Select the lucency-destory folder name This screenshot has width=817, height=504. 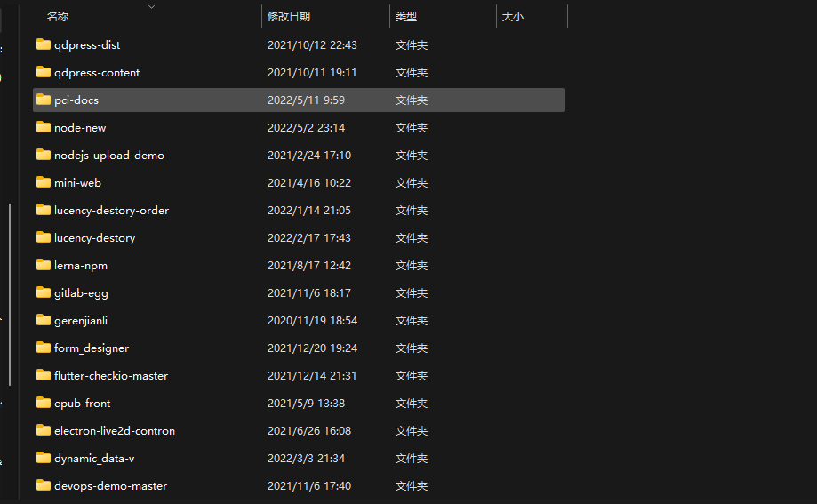click(95, 238)
